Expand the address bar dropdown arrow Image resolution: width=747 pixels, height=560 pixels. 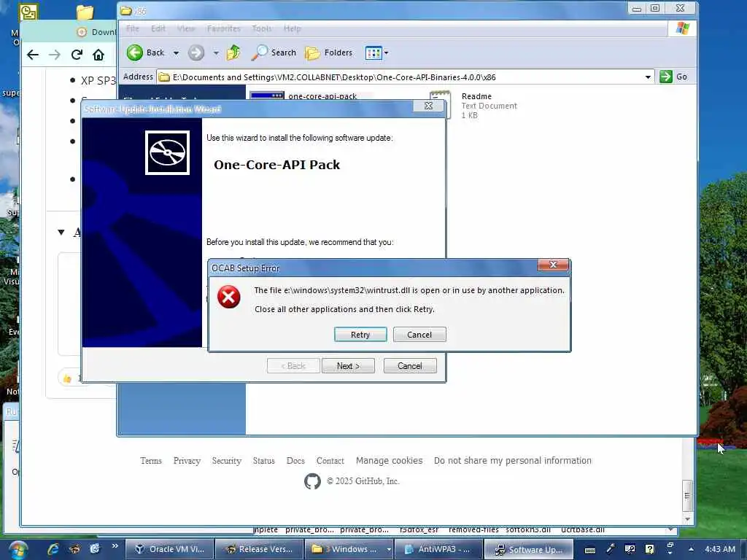648,77
